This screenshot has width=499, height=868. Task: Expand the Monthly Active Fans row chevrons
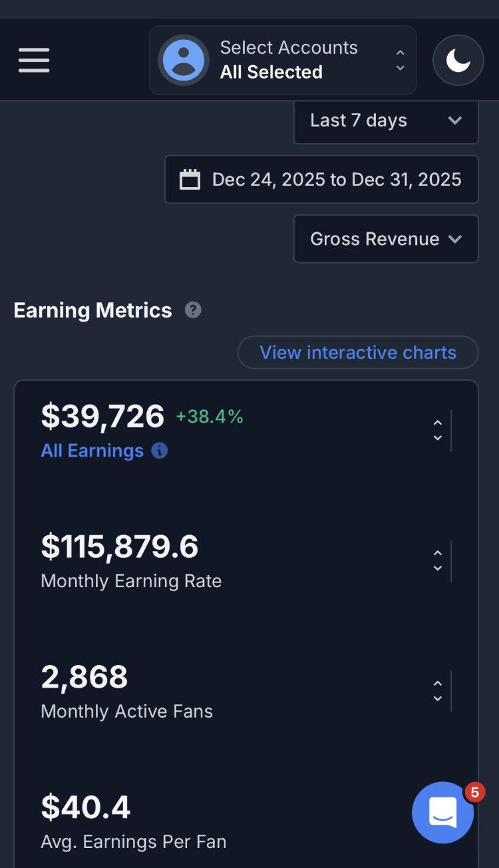point(438,692)
